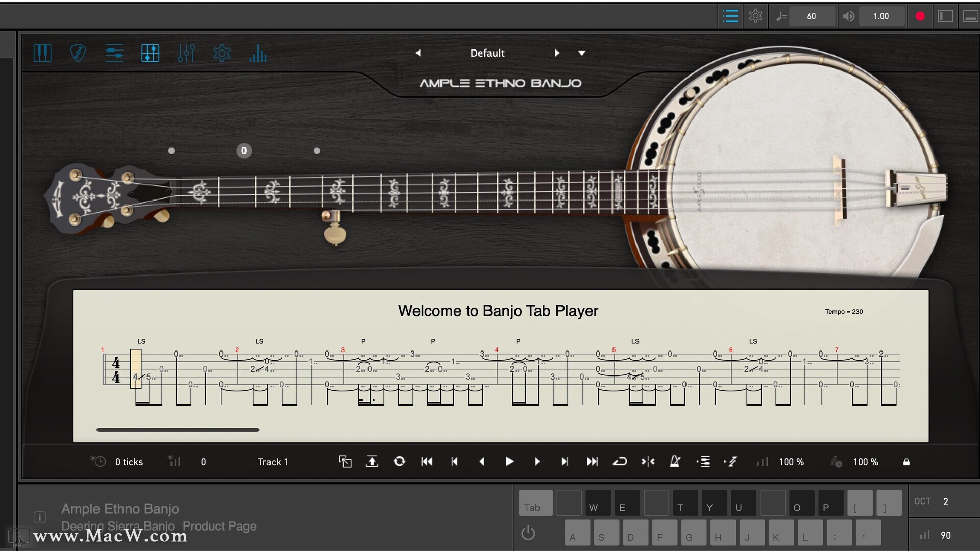
Task: Click the tab horizontal scrollbar
Action: tap(178, 430)
